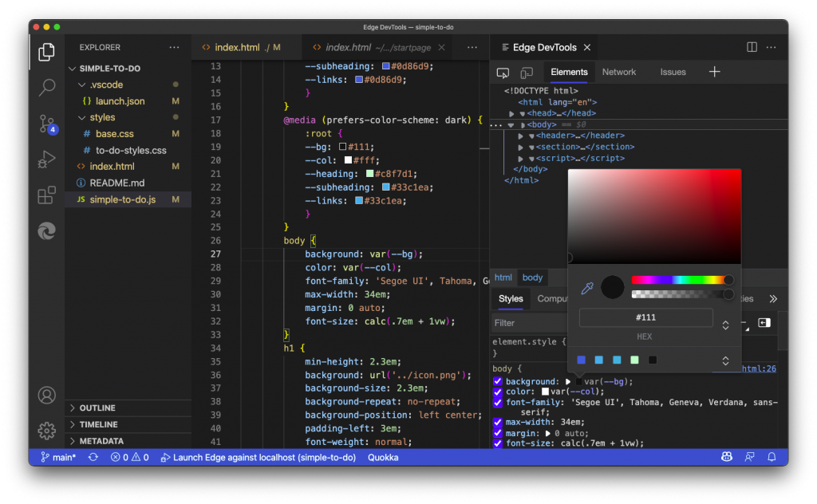
Task: Expand the script element node
Action: tap(520, 158)
